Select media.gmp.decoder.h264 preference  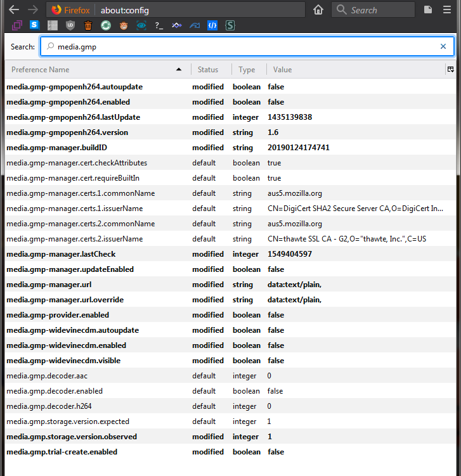coord(230,406)
